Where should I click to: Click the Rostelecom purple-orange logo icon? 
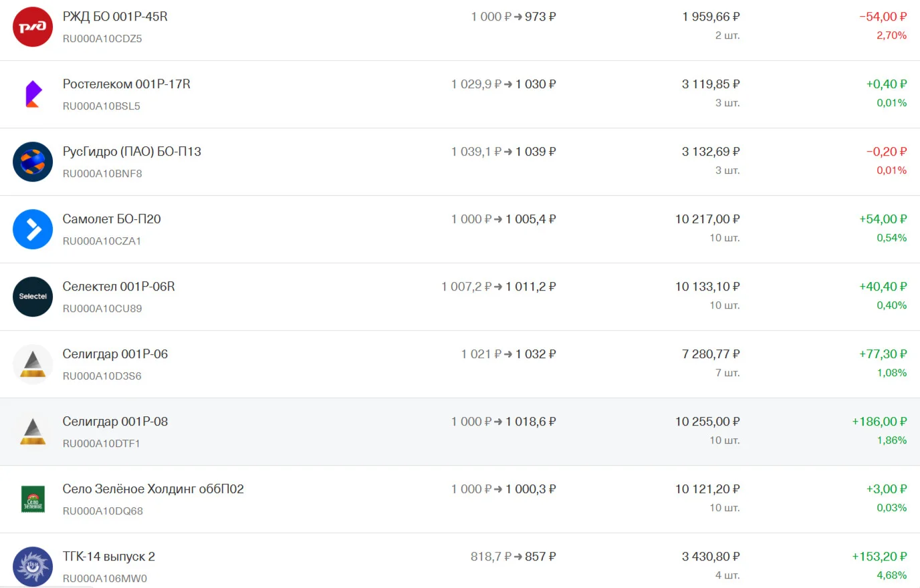[33, 94]
